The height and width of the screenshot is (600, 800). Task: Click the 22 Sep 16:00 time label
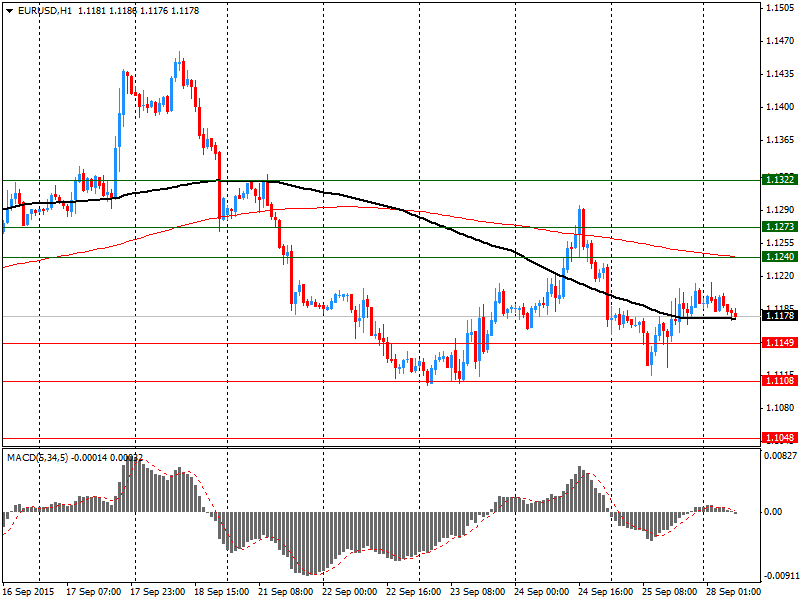click(x=414, y=592)
